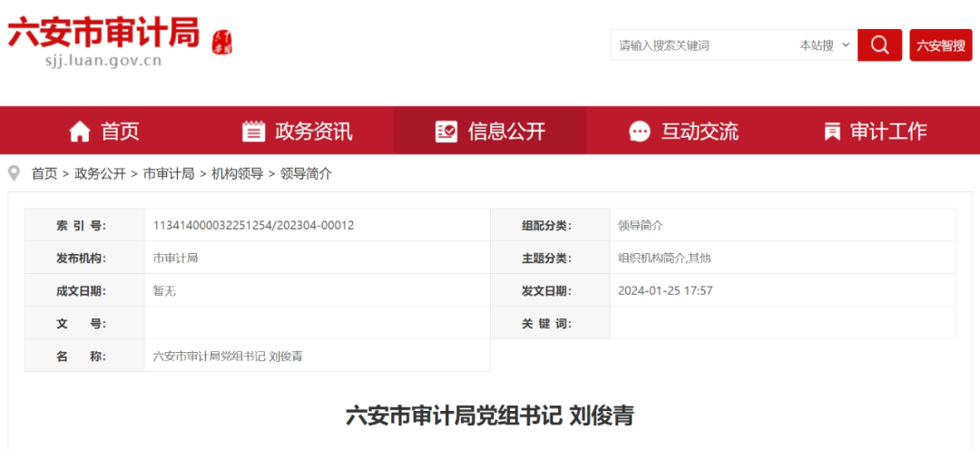The width and height of the screenshot is (980, 450).
Task: Open the 审计工作 navigation tab
Action: 888,132
